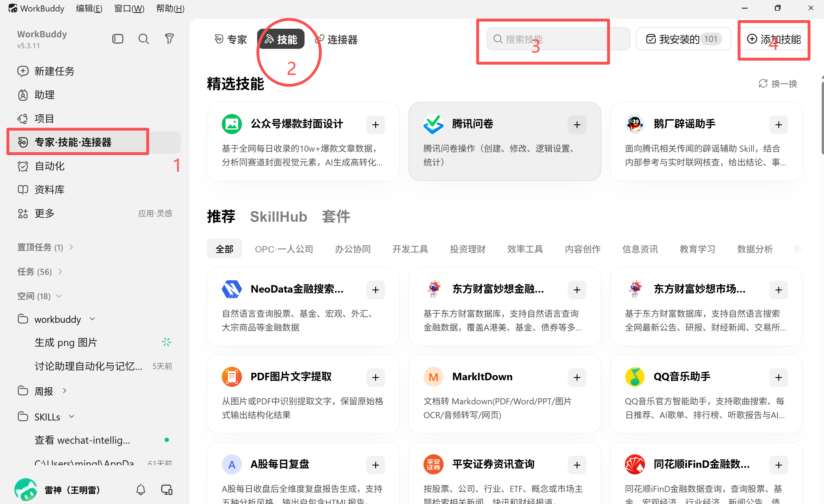Switch to the 专家 tab

point(230,39)
